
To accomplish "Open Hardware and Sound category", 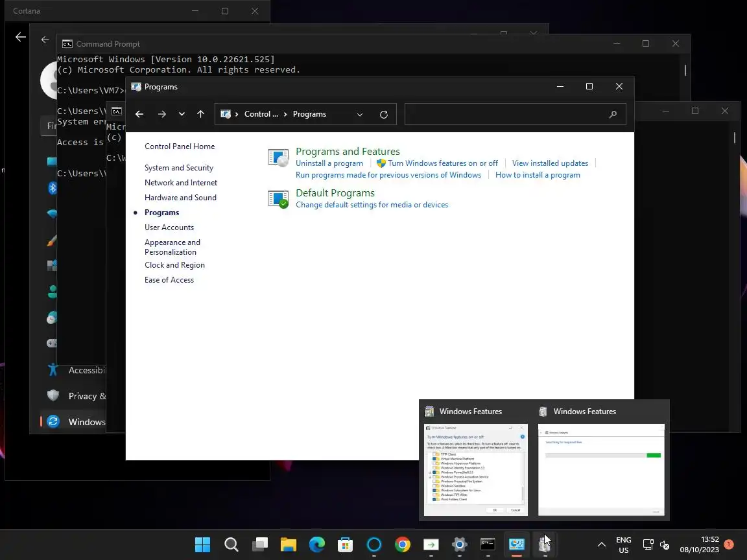I will pos(180,198).
